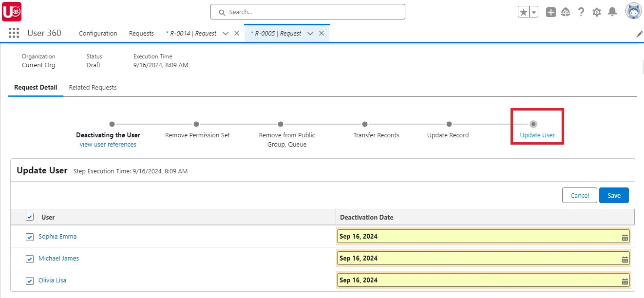Click into the Search field

(308, 12)
